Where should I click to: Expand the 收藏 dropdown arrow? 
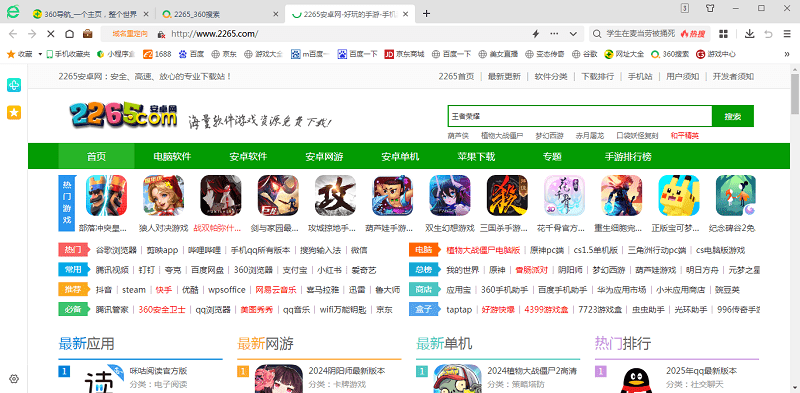(40, 54)
